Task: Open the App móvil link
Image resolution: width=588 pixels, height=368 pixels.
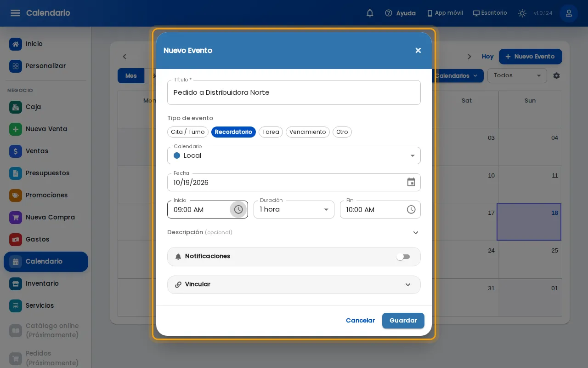Action: pos(445,13)
